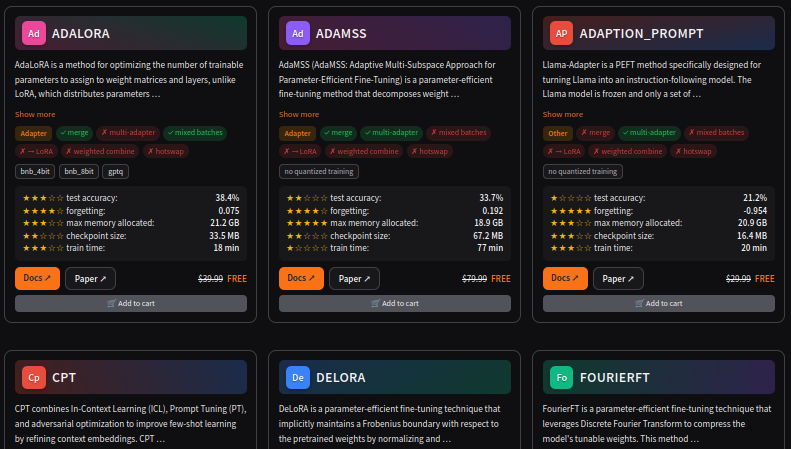Screen dimensions: 791x449
Task: Click the gptq quantization tag
Action: (x=116, y=172)
